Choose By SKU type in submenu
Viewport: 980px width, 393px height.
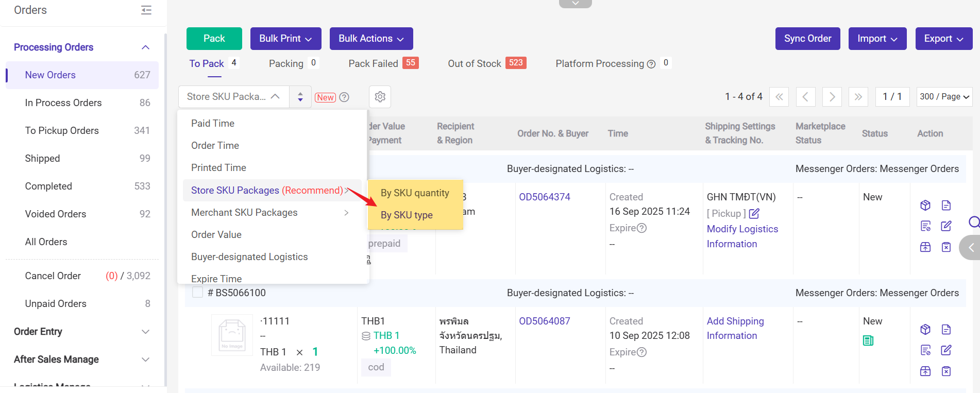point(407,215)
